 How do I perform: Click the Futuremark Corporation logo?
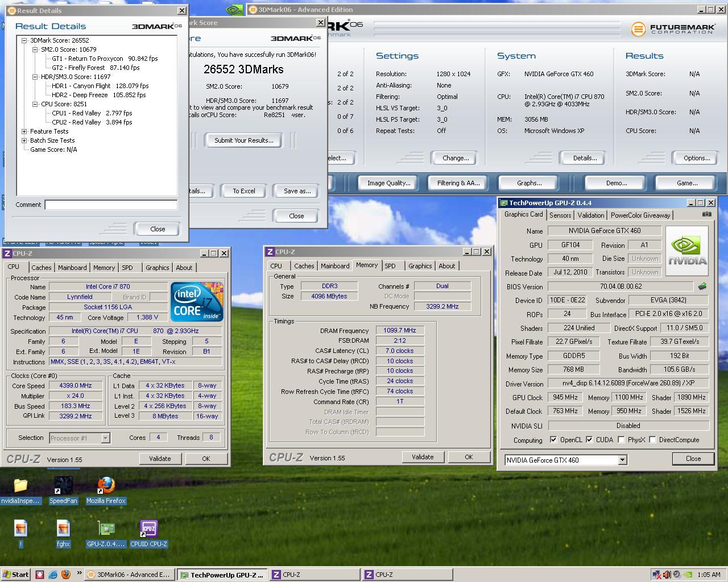pos(672,28)
